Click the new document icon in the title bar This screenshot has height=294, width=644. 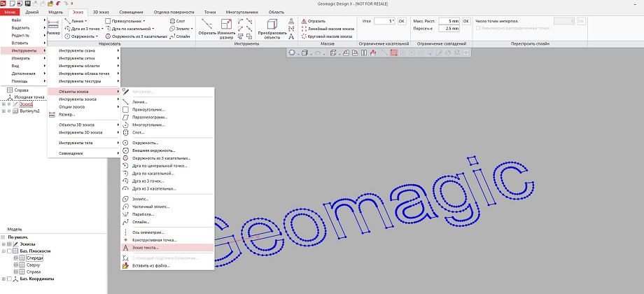click(13, 3)
